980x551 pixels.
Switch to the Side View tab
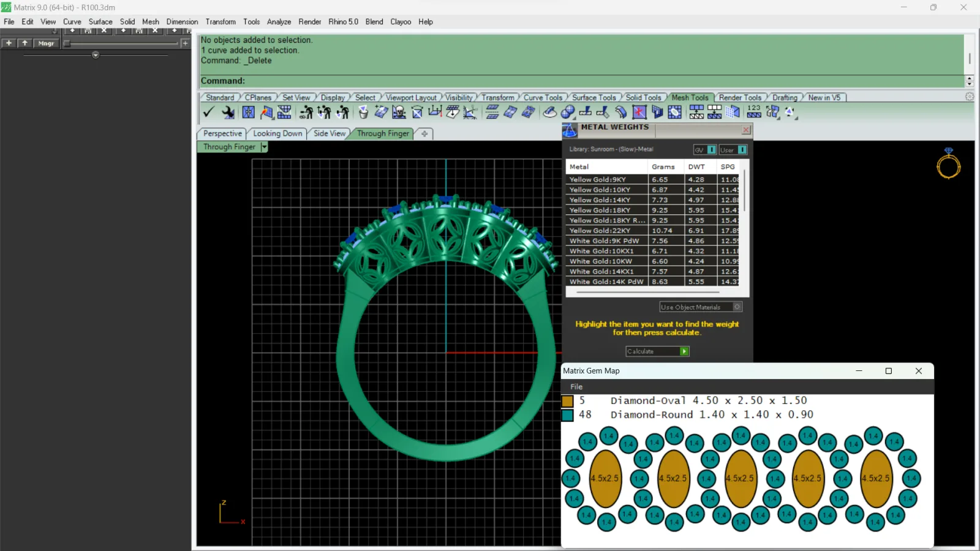pyautogui.click(x=330, y=133)
